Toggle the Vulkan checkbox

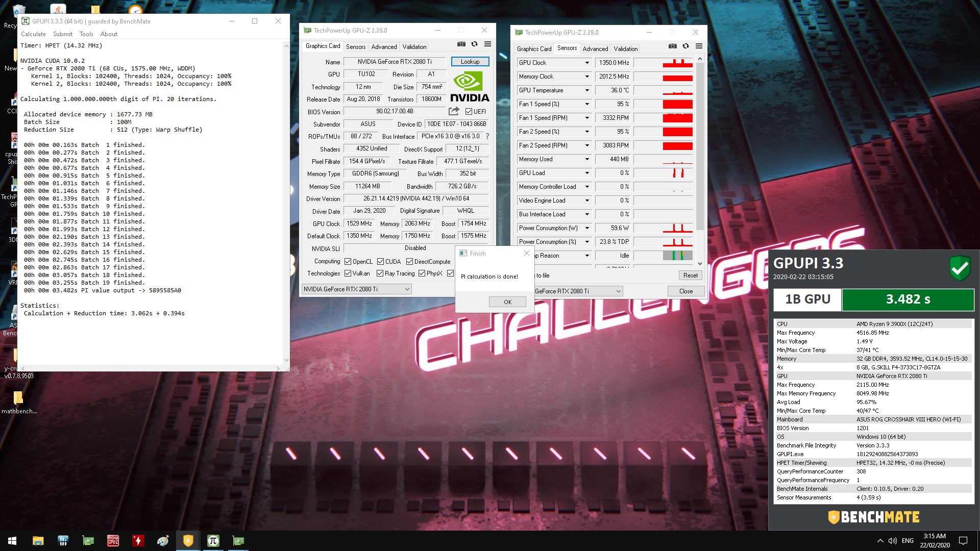(348, 273)
